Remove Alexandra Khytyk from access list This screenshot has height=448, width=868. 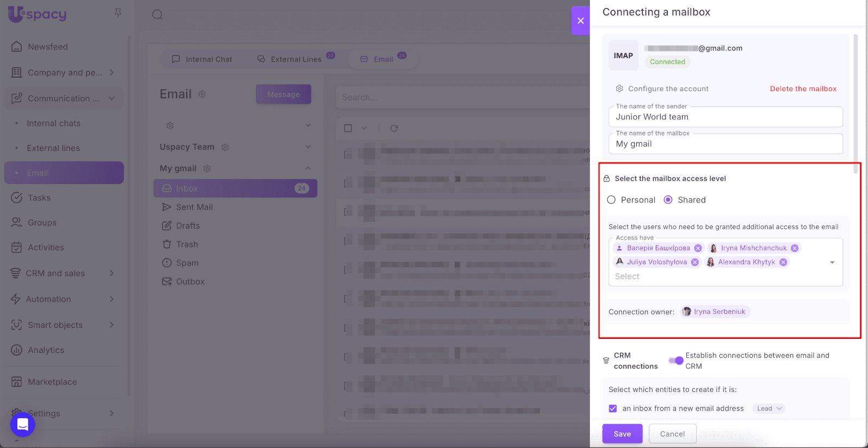click(783, 262)
